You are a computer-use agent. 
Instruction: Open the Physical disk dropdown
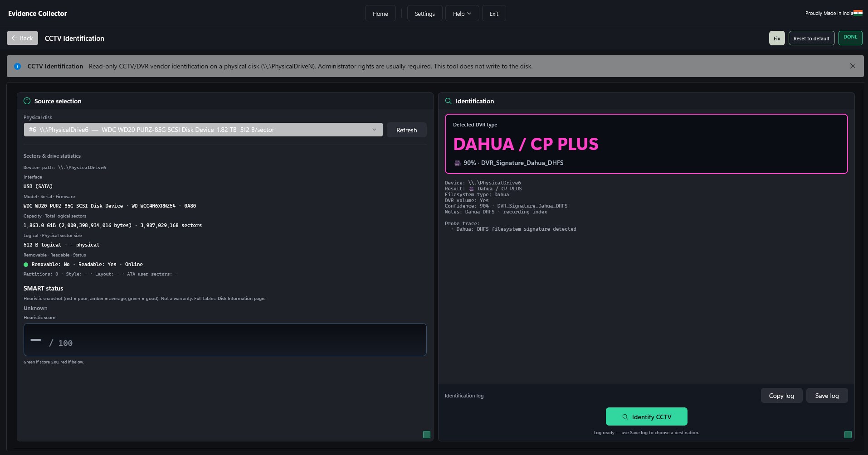pos(203,130)
